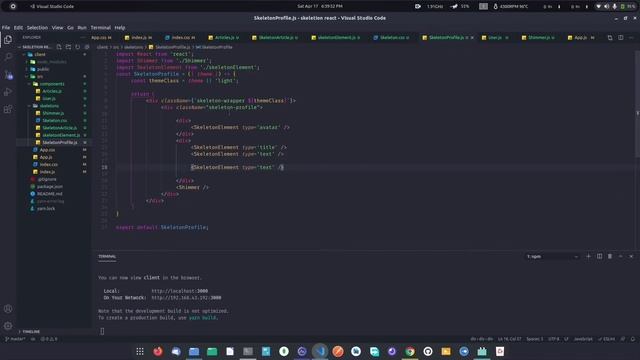Open package.json in the file tree
Viewport: 640px width, 360px height.
click(50, 187)
